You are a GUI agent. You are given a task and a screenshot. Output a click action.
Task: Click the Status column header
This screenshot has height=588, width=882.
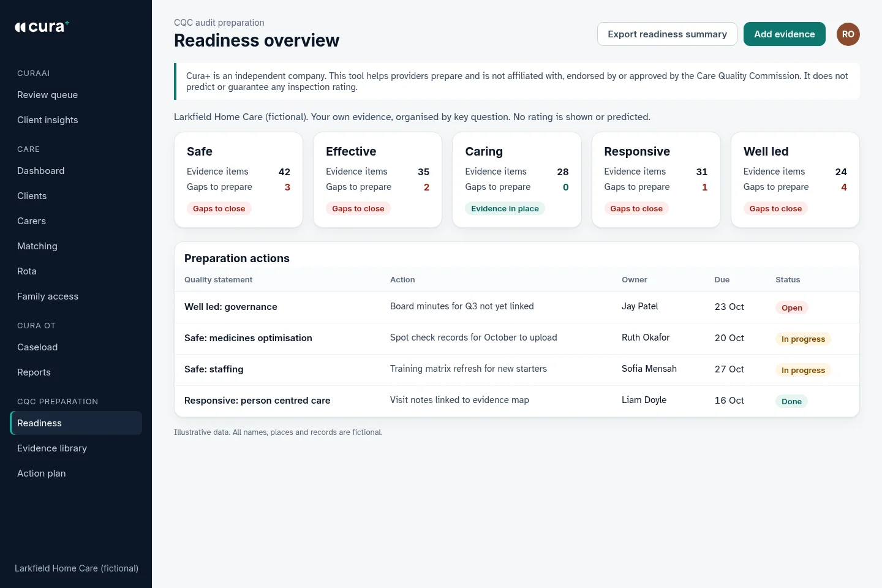[x=788, y=280]
